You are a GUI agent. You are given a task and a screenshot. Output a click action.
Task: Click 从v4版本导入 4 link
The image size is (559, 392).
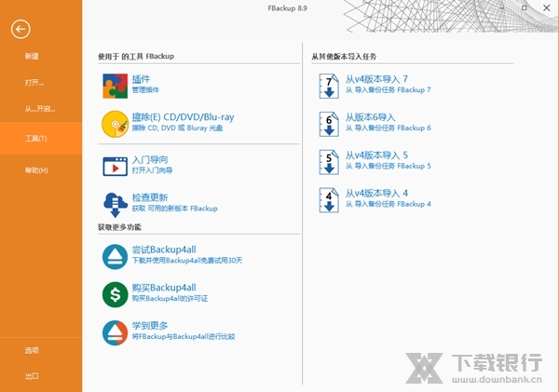[x=376, y=194]
